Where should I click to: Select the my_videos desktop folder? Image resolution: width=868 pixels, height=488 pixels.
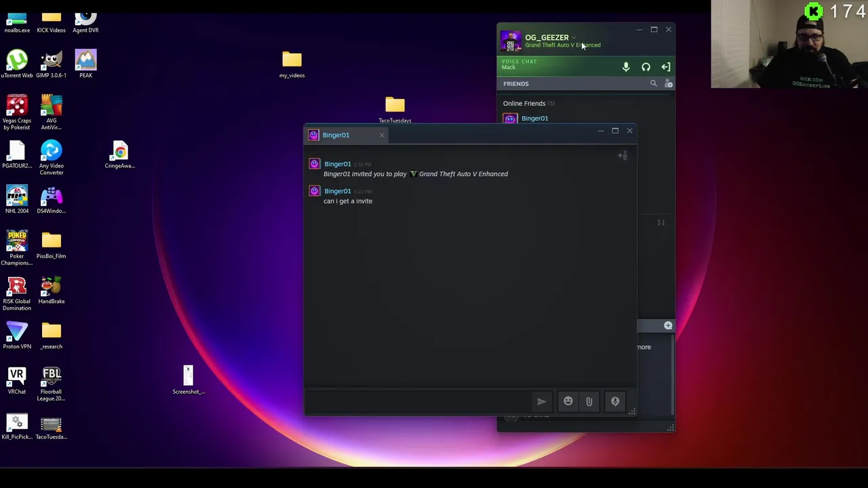tap(292, 65)
